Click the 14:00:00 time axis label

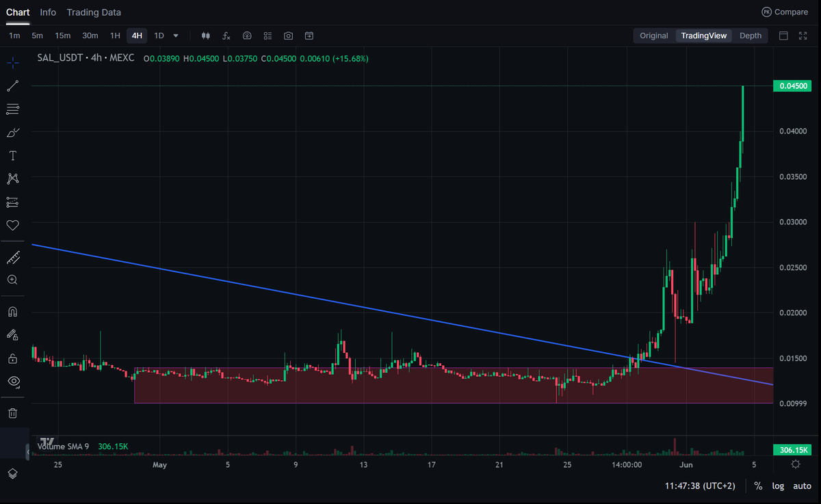(627, 464)
